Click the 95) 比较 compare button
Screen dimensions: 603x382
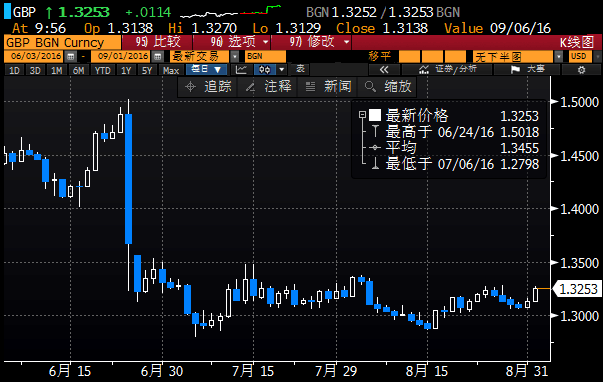click(x=157, y=42)
